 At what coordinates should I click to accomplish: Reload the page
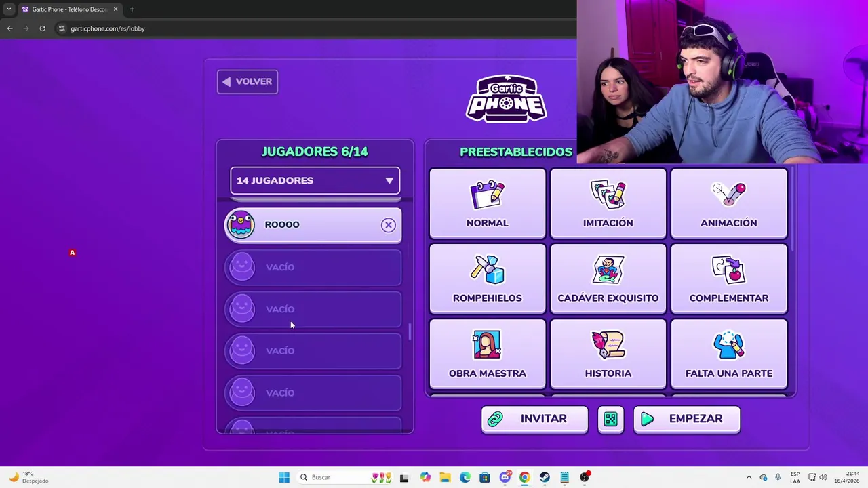click(x=42, y=28)
